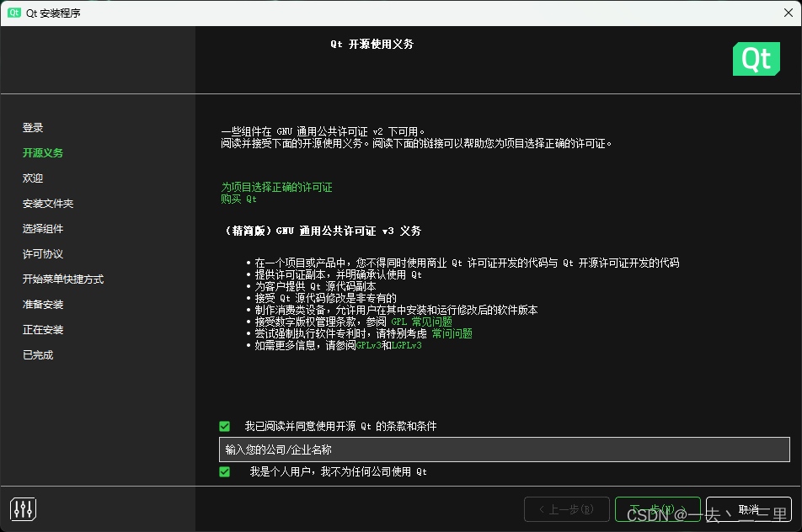Open the 常问问题 link about patents
Screen dimensions: 802x532
(x=452, y=333)
